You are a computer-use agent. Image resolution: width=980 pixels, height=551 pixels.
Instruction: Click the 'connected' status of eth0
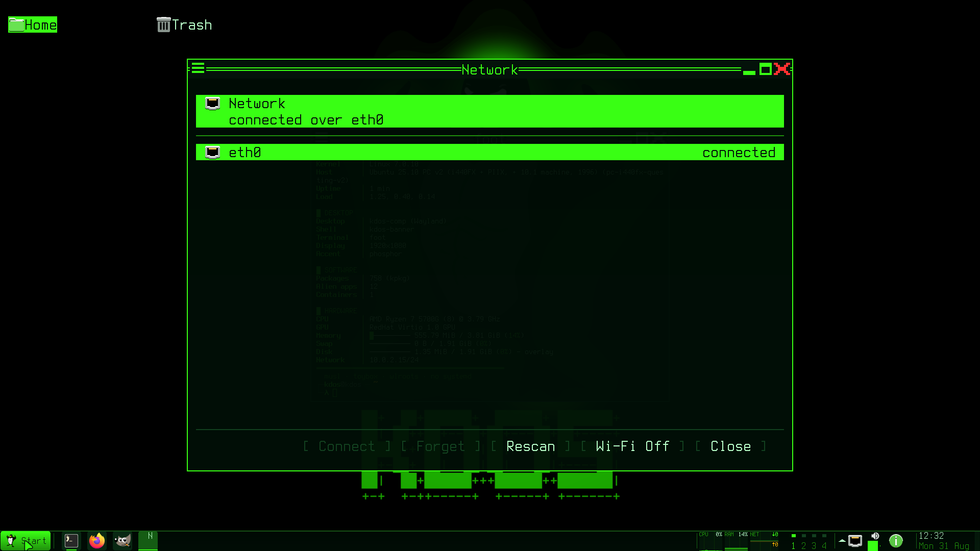[739, 153]
